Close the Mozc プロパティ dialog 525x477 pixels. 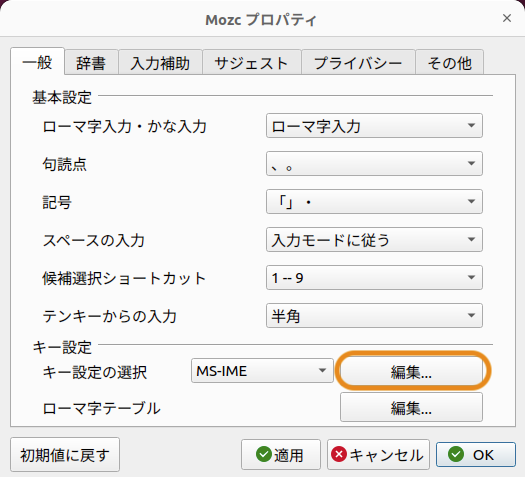tap(507, 18)
